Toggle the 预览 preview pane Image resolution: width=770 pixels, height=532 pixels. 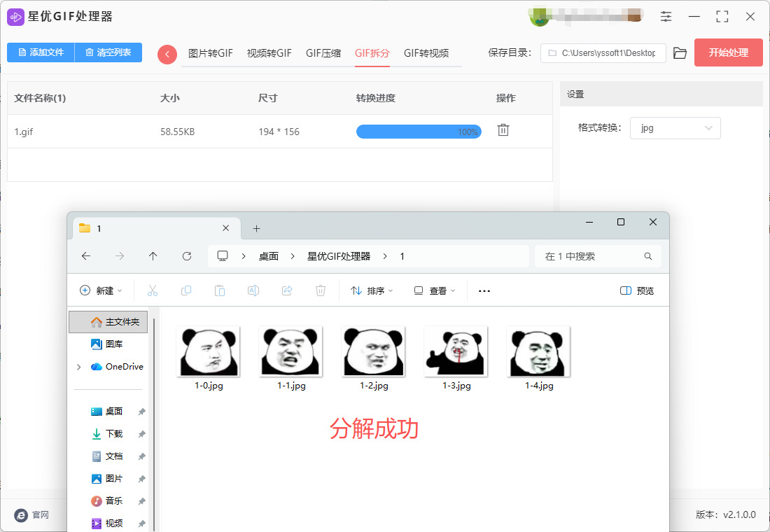click(x=637, y=290)
